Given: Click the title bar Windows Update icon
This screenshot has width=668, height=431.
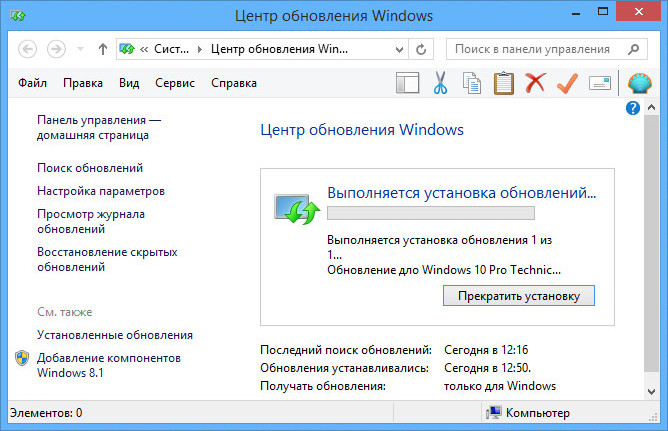Looking at the screenshot, I should [x=18, y=16].
